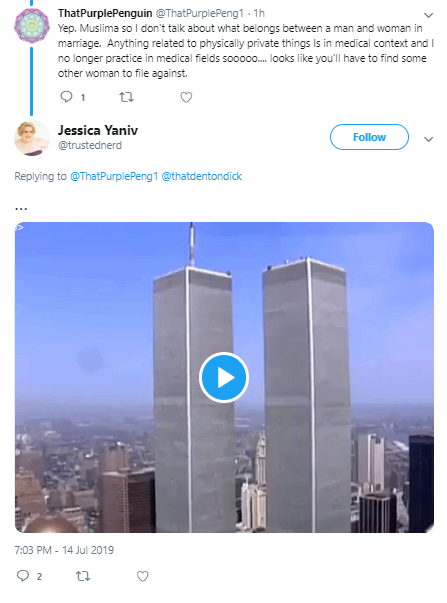The width and height of the screenshot is (447, 603).
Task: Open Jessica Yaniv display name
Action: (x=98, y=130)
